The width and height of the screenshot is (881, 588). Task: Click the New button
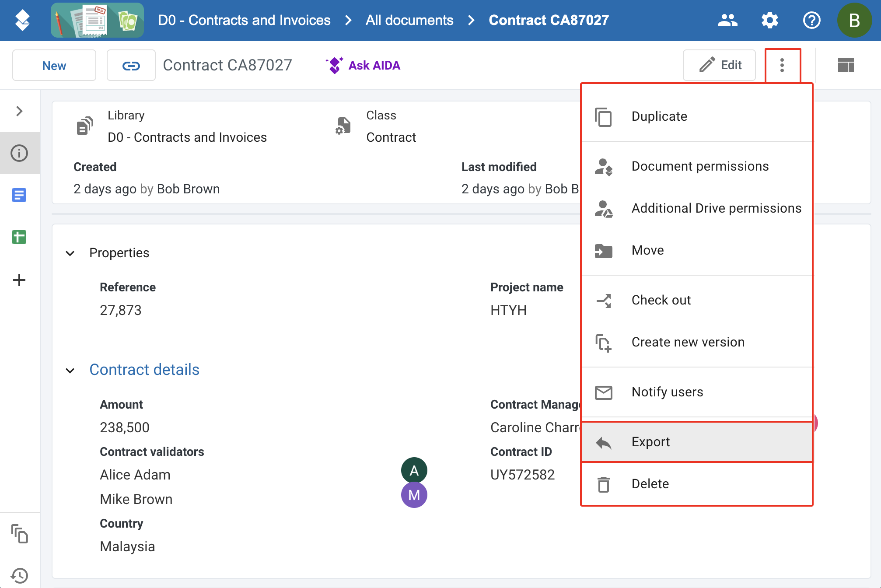click(x=54, y=66)
